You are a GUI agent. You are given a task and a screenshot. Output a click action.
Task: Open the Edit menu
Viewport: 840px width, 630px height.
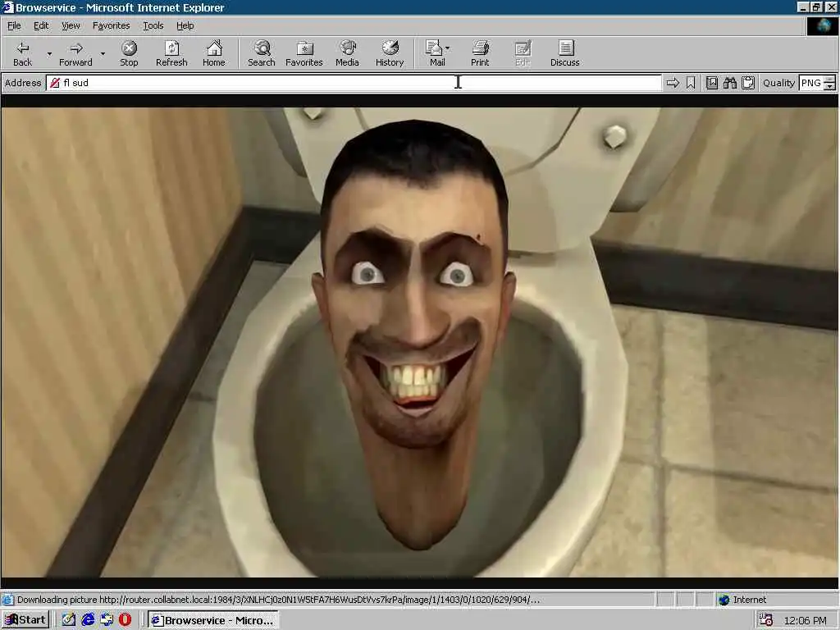(x=41, y=25)
